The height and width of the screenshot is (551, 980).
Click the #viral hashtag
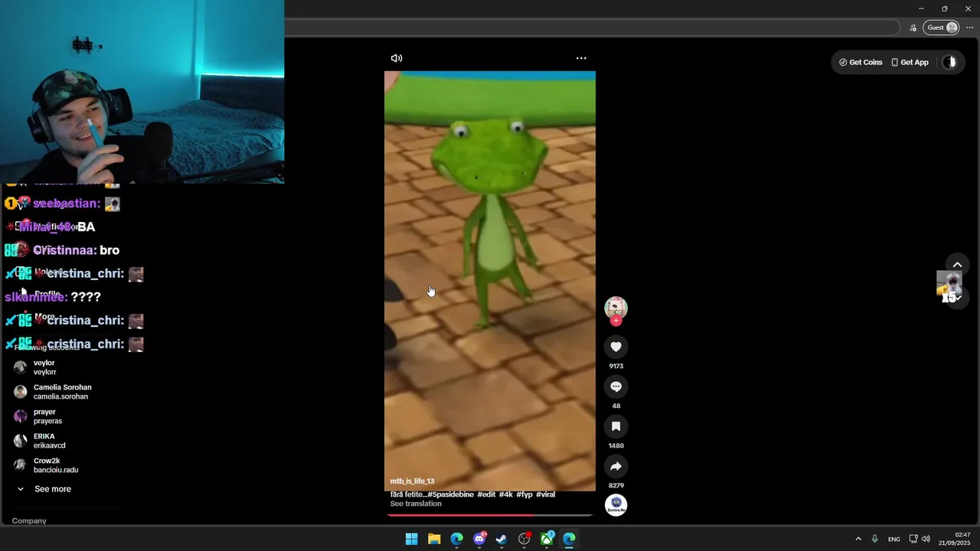[x=546, y=494]
